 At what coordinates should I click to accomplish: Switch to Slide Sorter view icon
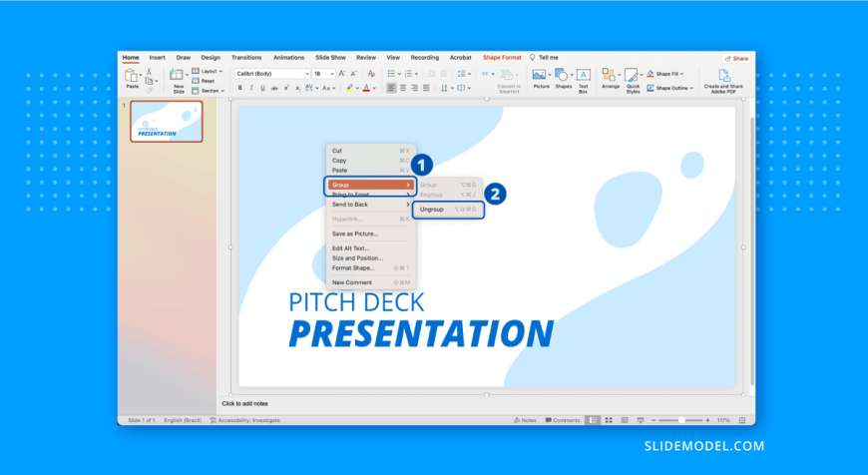[x=609, y=421]
